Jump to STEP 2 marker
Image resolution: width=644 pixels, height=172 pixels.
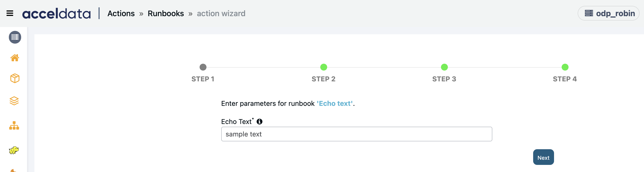pos(323,67)
